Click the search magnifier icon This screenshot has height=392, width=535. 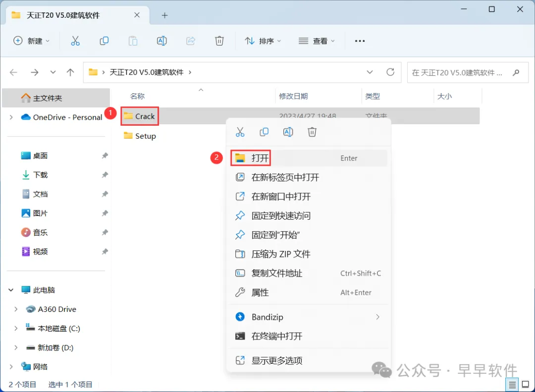pos(516,72)
